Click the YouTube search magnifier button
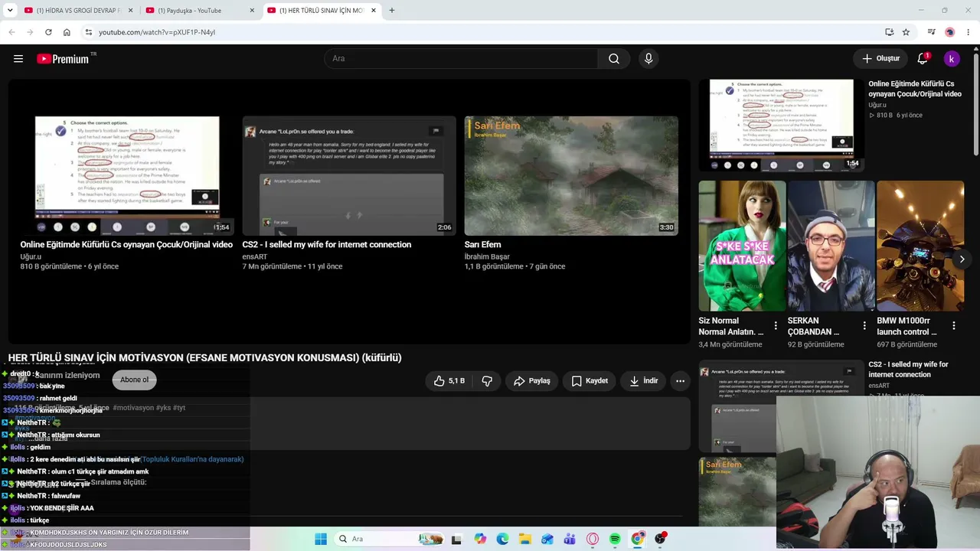Viewport: 980px width, 551px height. click(614, 59)
